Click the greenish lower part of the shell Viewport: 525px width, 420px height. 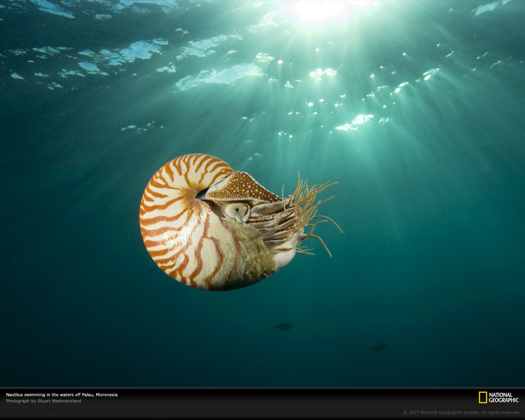(250, 254)
